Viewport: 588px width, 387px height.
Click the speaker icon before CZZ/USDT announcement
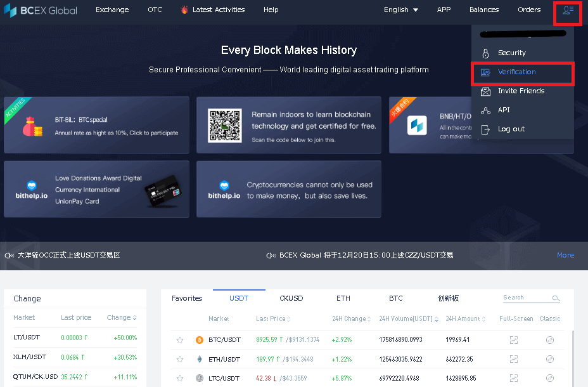tap(271, 256)
